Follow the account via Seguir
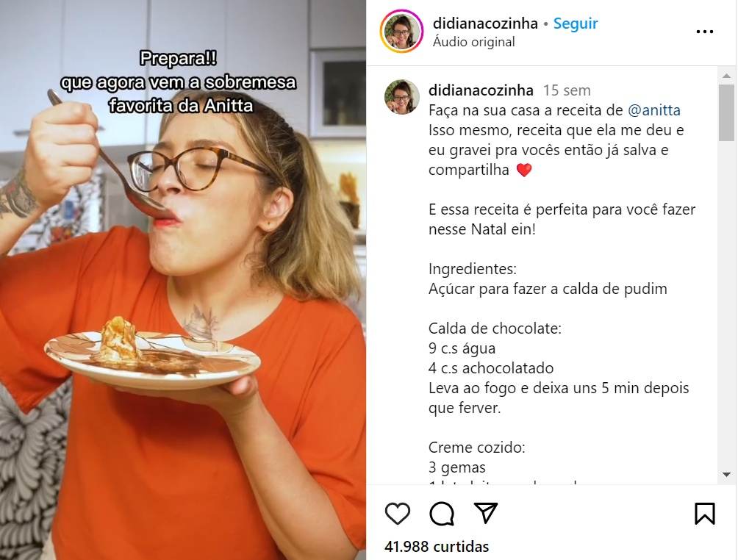This screenshot has height=560, width=738. tap(575, 23)
